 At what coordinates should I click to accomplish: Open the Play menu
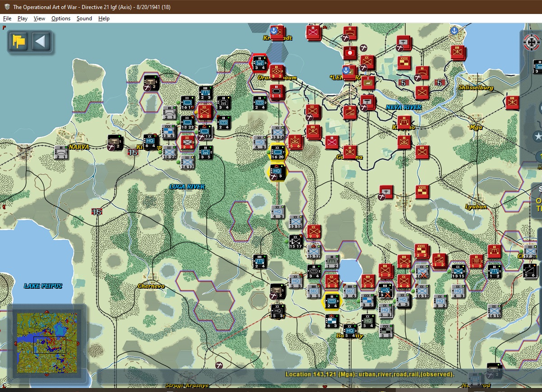click(23, 18)
